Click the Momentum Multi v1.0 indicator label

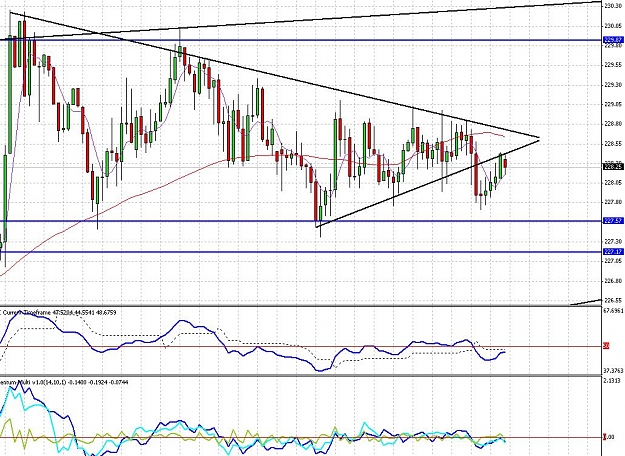pos(64,382)
